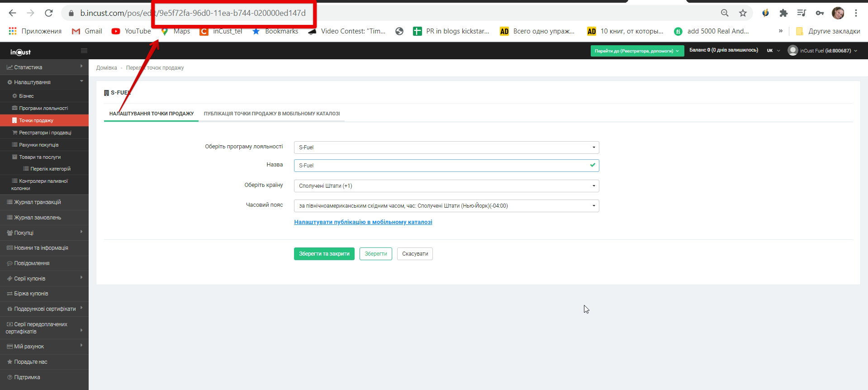Click the browser zoom magnifier icon
The width and height of the screenshot is (868, 390).
pyautogui.click(x=725, y=13)
